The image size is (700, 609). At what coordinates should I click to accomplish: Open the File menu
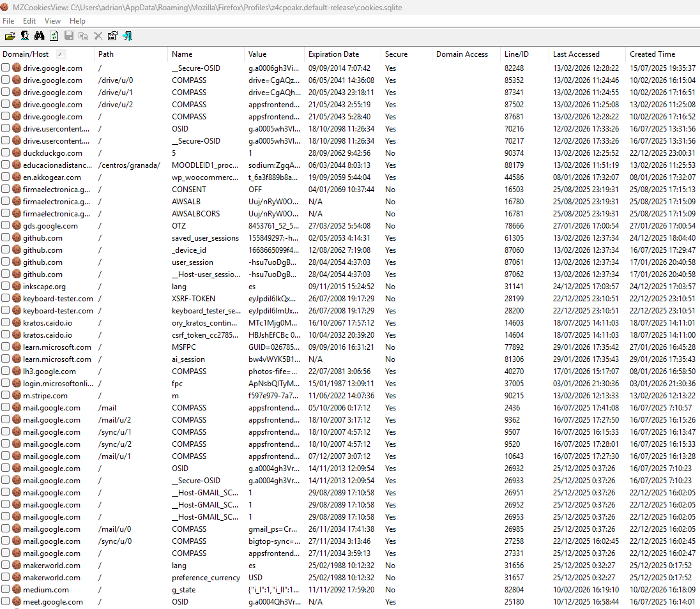pyautogui.click(x=8, y=21)
